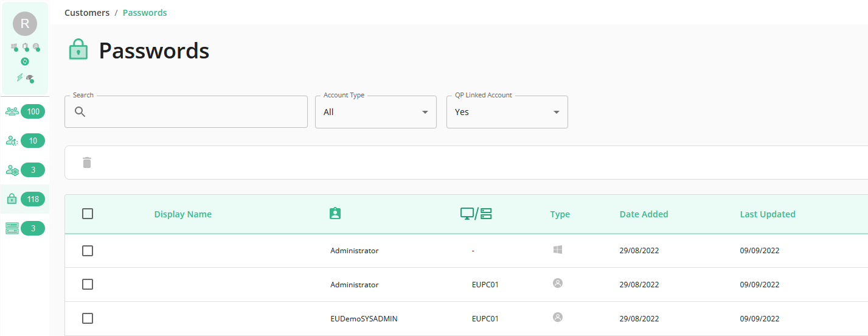The height and width of the screenshot is (336, 868).
Task: Go to Customers in the breadcrumb
Action: pyautogui.click(x=87, y=13)
